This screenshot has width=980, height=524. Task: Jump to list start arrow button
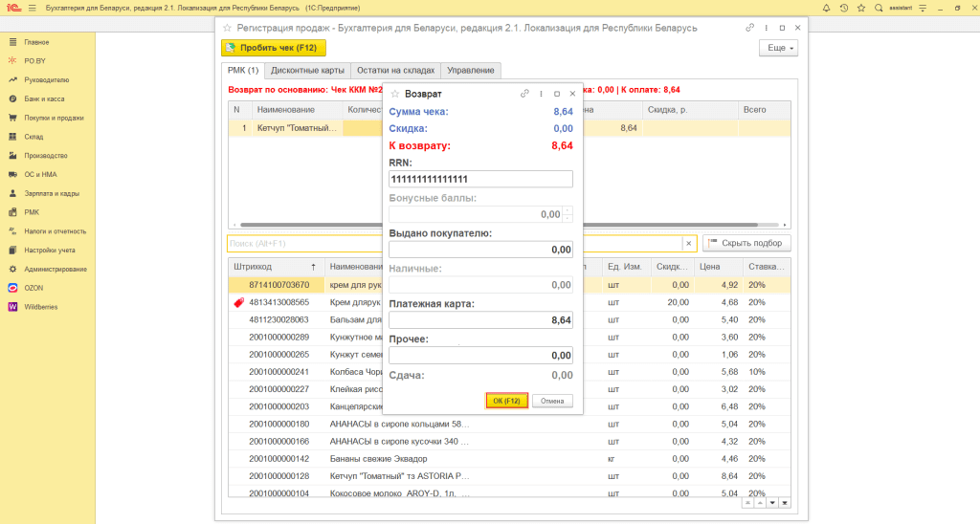(x=748, y=503)
